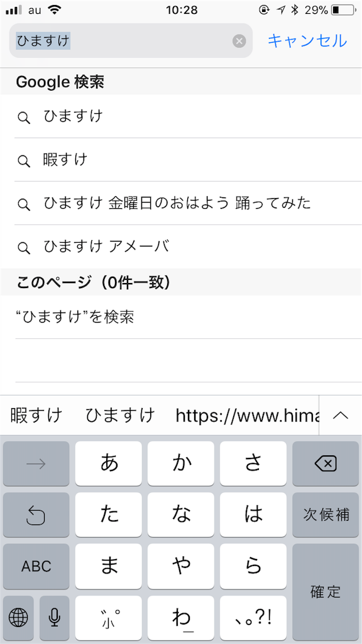The height and width of the screenshot is (644, 362).
Task: Tap the microphone icon for voice input
Action: (54, 618)
